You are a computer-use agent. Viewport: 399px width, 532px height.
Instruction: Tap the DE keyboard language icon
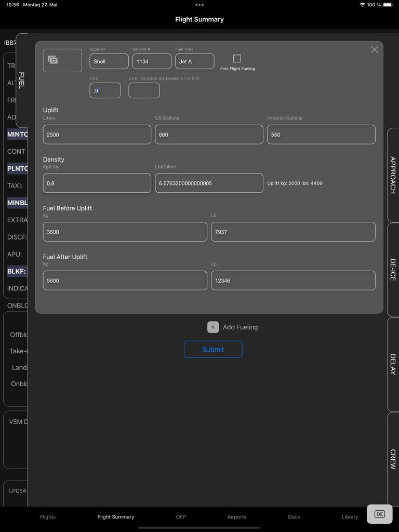coord(379,514)
